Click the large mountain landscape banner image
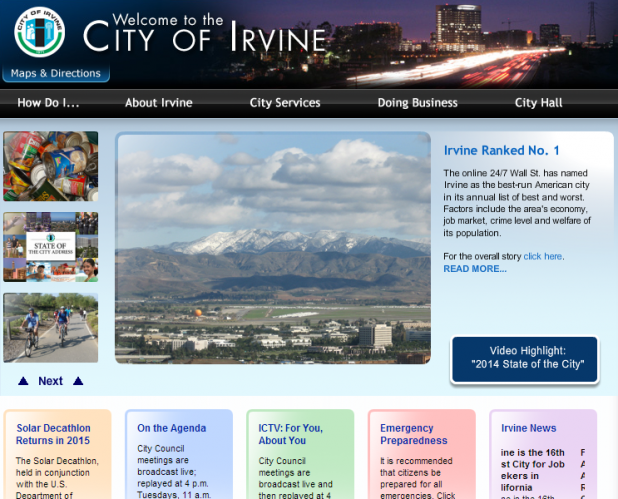Image resolution: width=618 pixels, height=499 pixels. pos(273,248)
